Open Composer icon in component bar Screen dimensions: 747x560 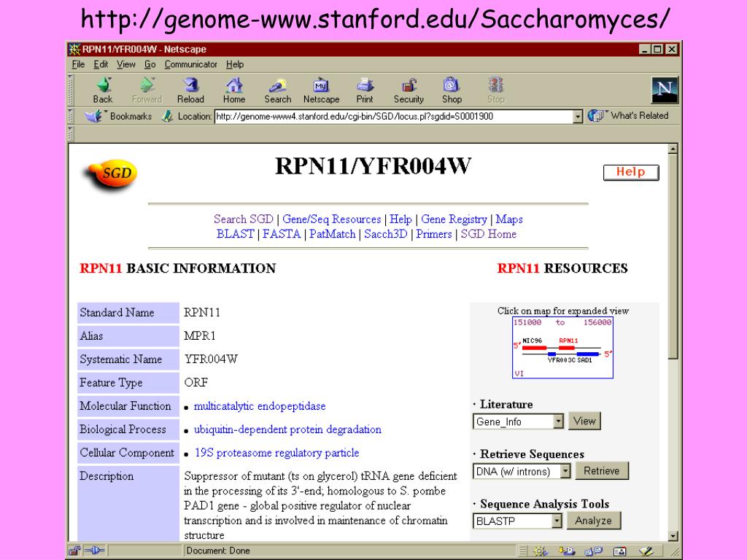click(x=646, y=551)
